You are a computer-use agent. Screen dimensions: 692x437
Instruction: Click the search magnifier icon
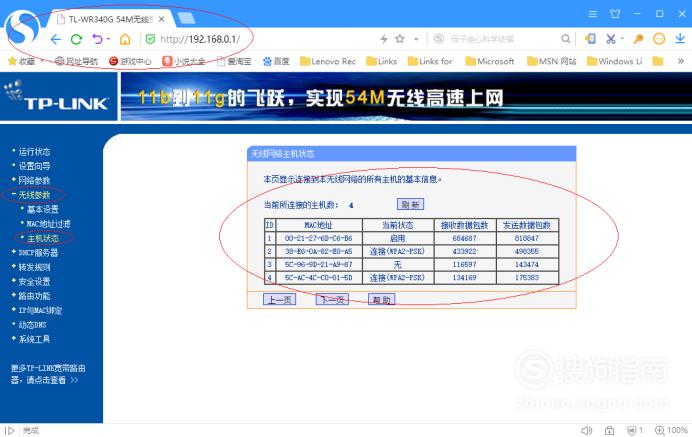click(565, 39)
